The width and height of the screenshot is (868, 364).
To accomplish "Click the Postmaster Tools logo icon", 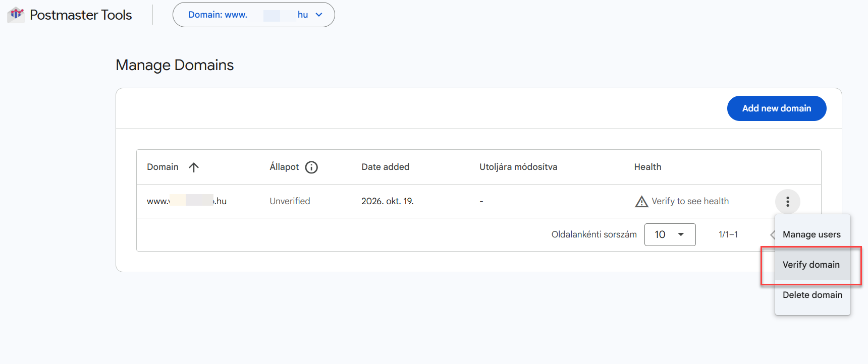I will 16,15.
